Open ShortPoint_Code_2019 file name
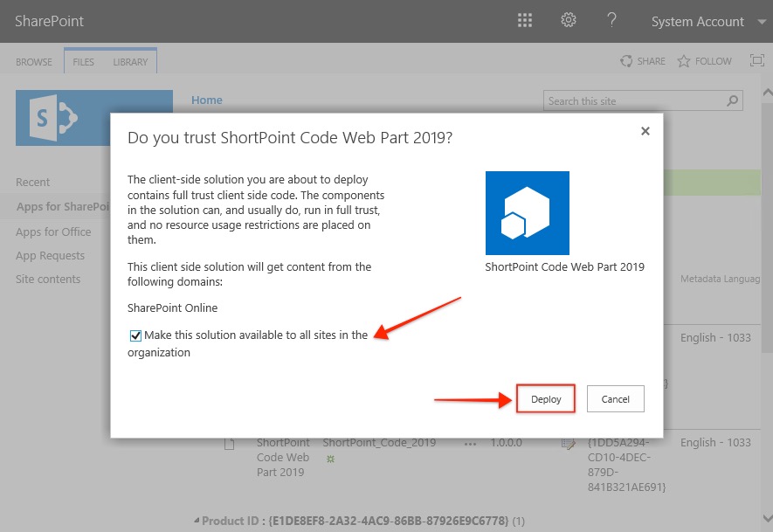 [x=379, y=442]
